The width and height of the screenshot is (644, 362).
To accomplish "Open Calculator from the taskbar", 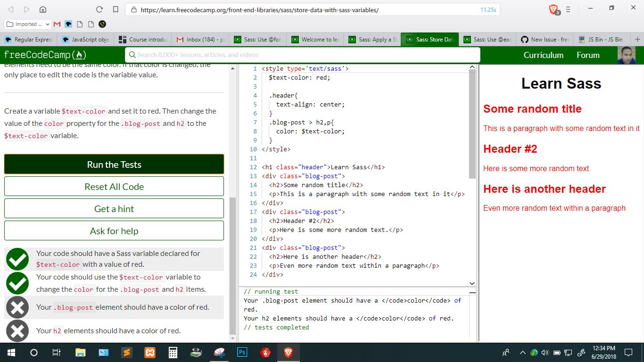I will click(173, 352).
